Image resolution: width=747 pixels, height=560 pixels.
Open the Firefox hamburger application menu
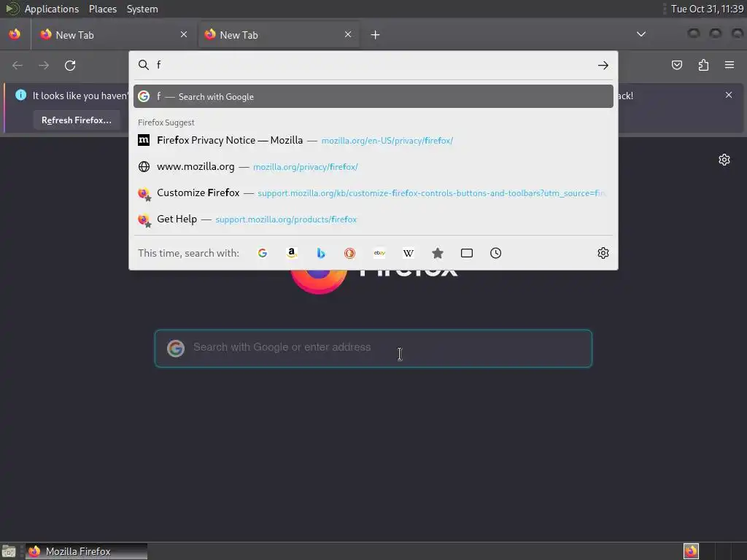(729, 65)
